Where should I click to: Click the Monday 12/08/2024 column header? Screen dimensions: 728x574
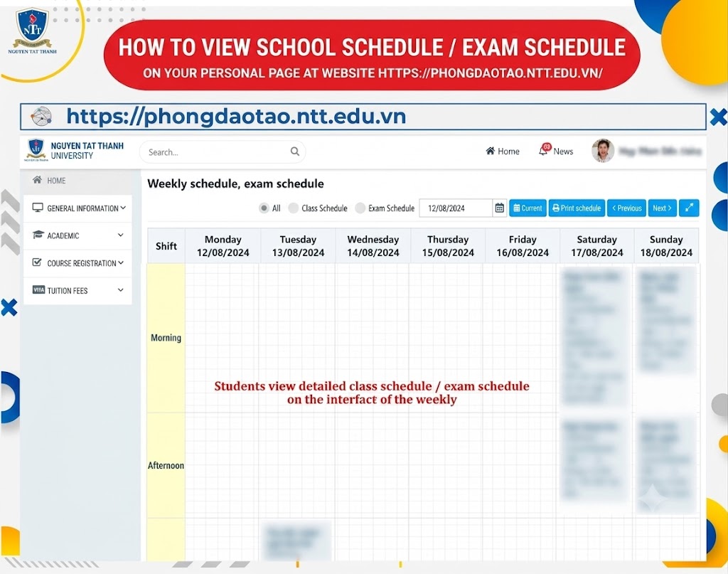click(x=223, y=246)
